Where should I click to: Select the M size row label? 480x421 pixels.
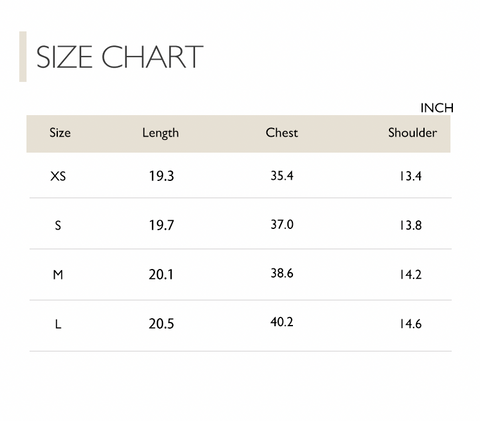pyautogui.click(x=58, y=275)
